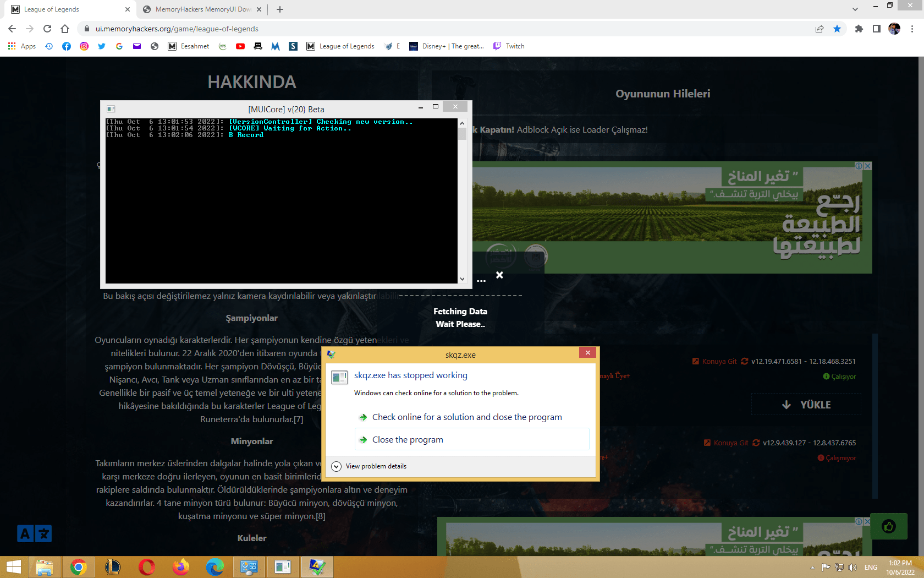Image resolution: width=924 pixels, height=578 pixels.
Task: Open Firefox from the taskbar
Action: point(181,567)
